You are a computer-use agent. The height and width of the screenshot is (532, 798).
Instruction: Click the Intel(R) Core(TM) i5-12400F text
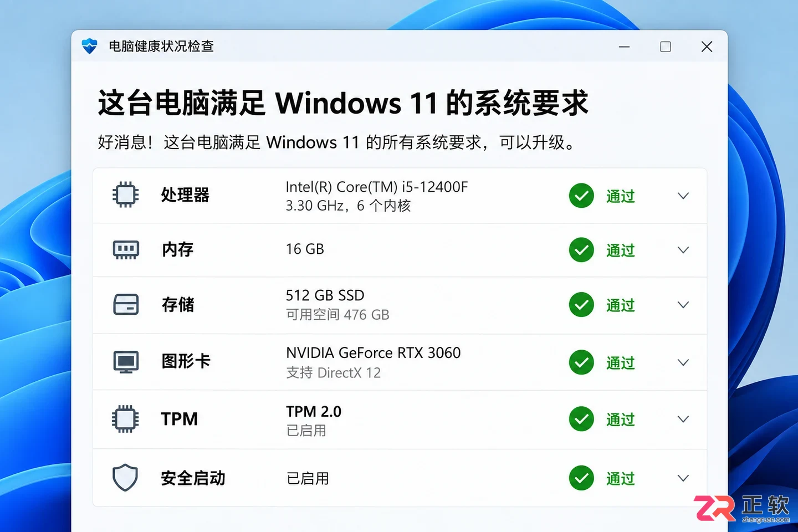[x=377, y=187]
